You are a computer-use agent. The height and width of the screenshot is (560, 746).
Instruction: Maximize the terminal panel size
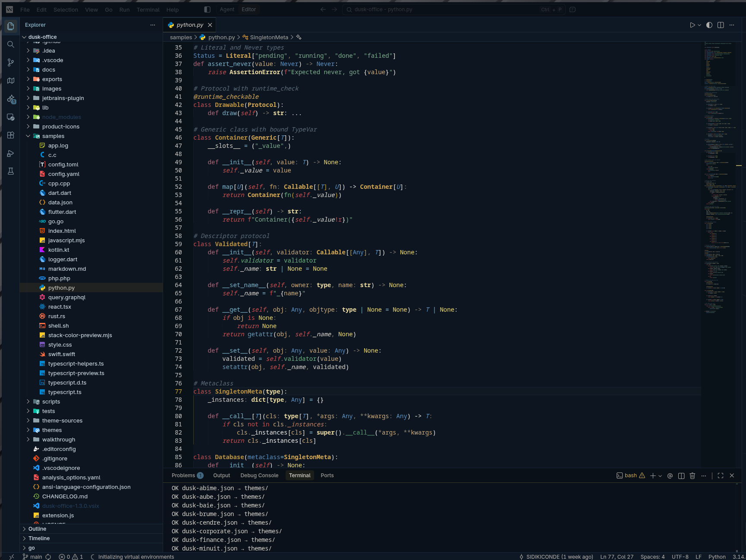pyautogui.click(x=721, y=476)
